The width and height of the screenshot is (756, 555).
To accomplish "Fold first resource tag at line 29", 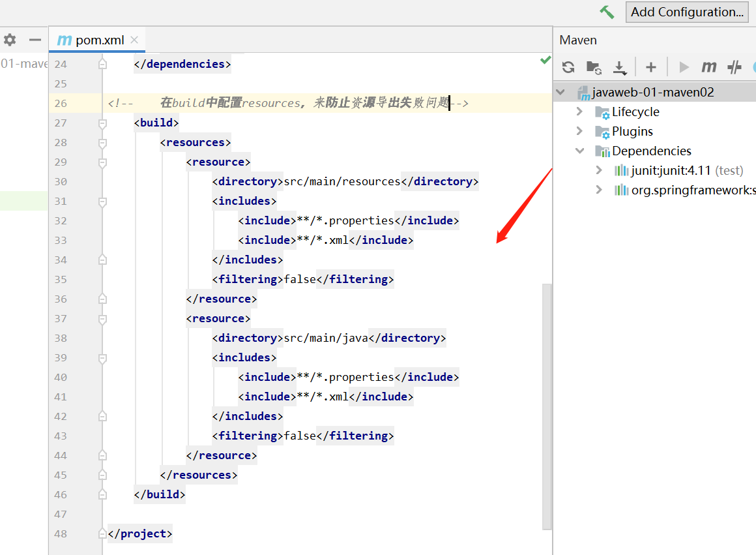I will [103, 162].
